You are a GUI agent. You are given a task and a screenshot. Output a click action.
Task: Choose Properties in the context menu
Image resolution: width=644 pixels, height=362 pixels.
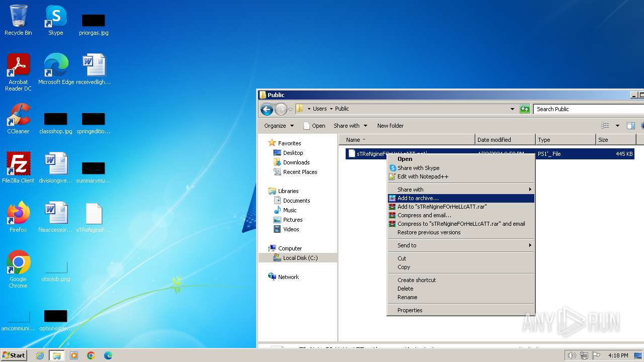[460, 310]
